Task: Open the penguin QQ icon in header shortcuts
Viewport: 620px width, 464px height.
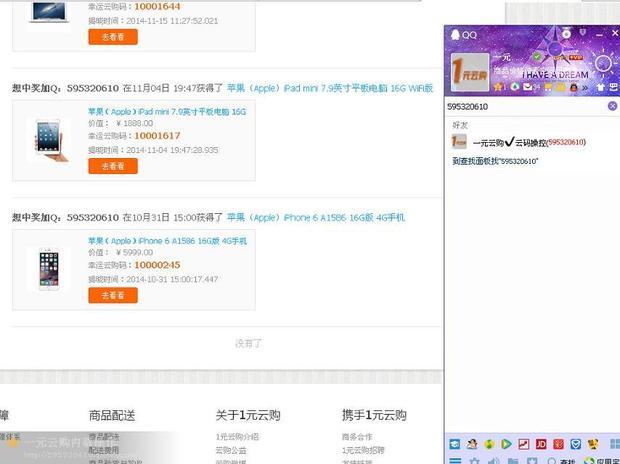Action: coord(573,87)
